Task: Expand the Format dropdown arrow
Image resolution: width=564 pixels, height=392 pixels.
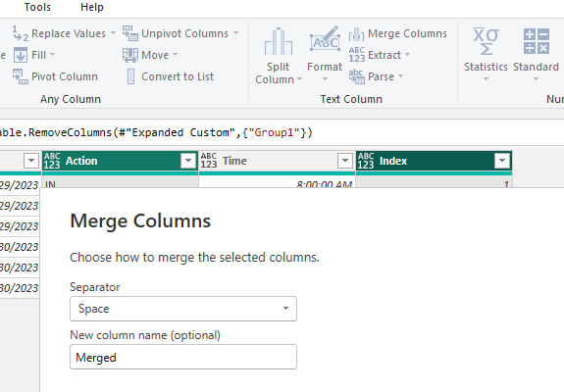Action: point(325,79)
